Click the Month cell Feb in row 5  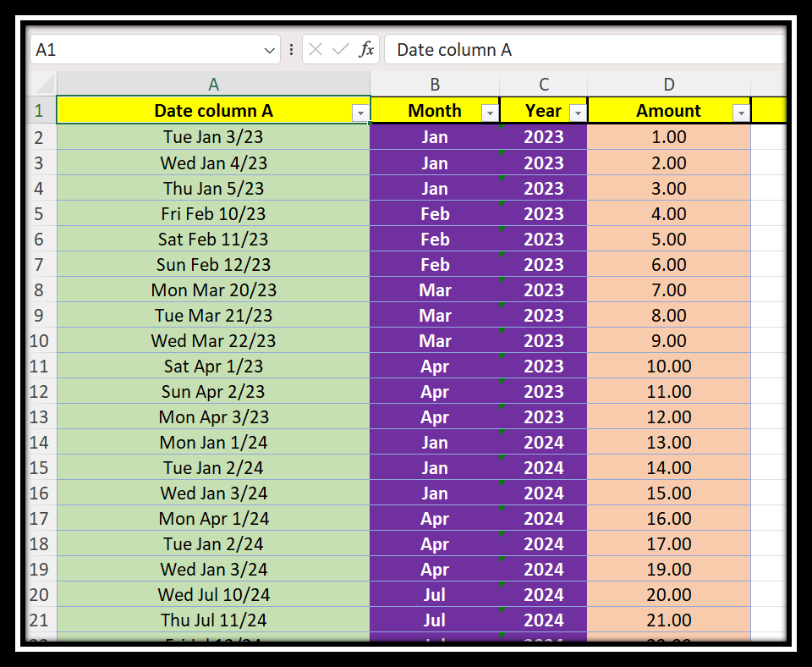tap(435, 213)
